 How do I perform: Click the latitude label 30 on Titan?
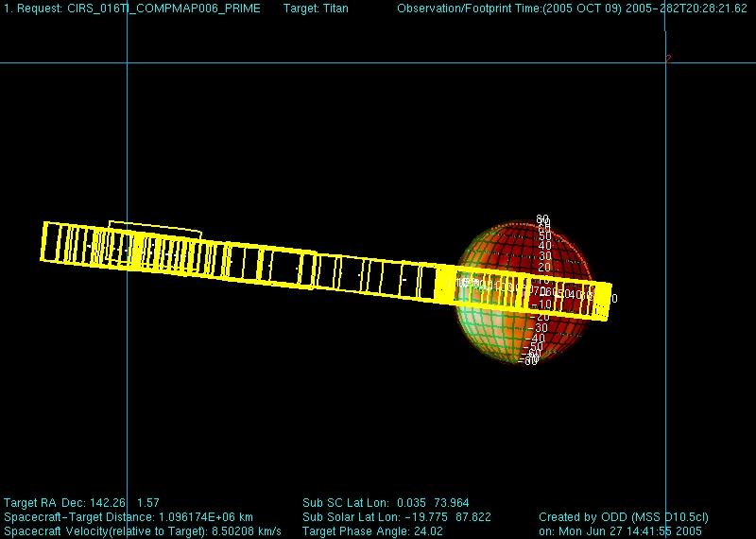coord(544,256)
